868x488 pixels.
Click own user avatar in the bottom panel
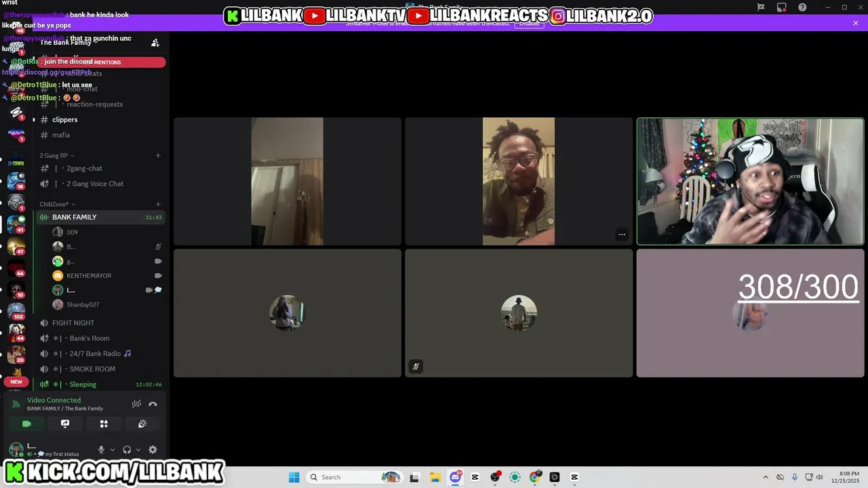tap(16, 449)
